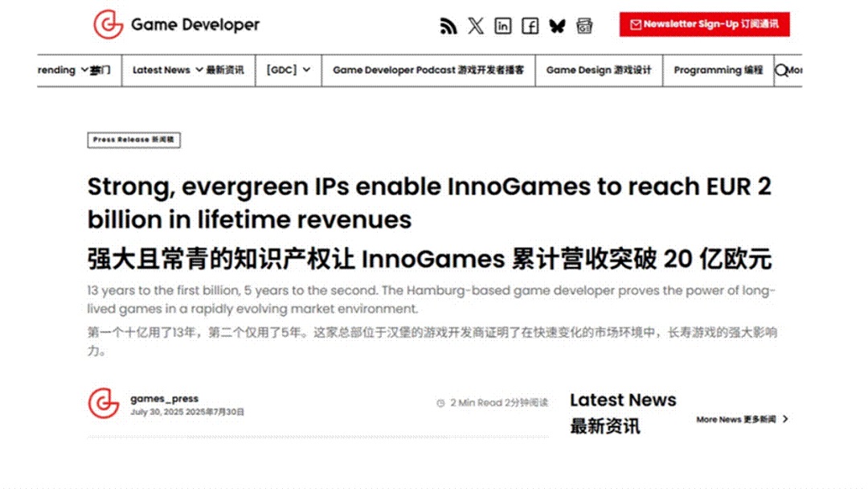This screenshot has width=868, height=489.
Task: Click the July 30, 2025 date text
Action: point(187,412)
